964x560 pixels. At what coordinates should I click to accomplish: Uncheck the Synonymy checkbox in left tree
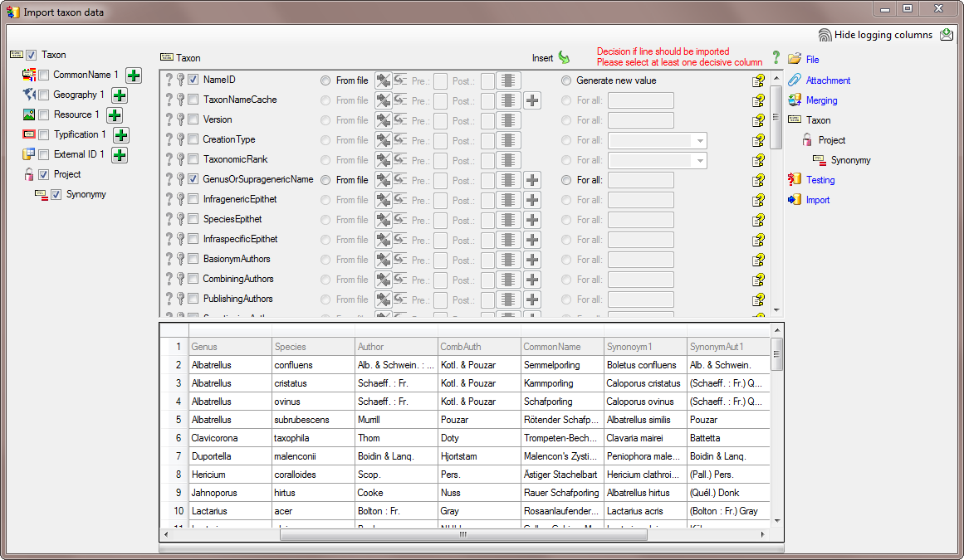click(x=56, y=195)
